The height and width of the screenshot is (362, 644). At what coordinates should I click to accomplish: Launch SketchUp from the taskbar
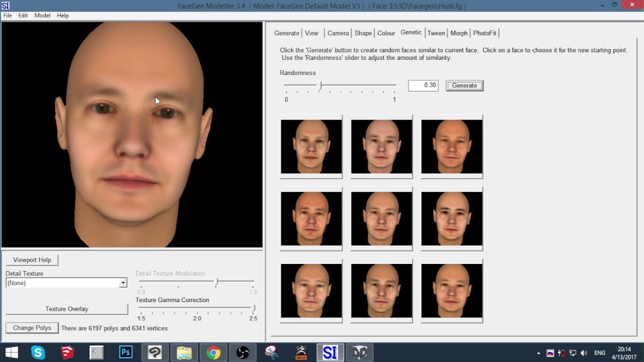point(67,352)
